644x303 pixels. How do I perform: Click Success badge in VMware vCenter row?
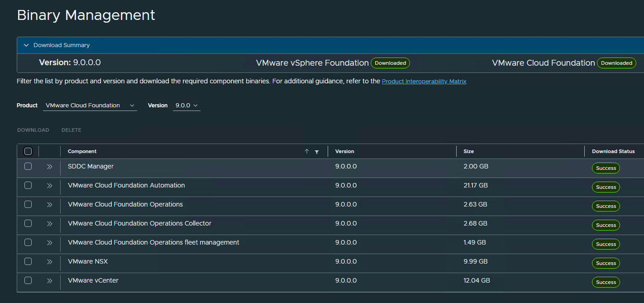(606, 282)
